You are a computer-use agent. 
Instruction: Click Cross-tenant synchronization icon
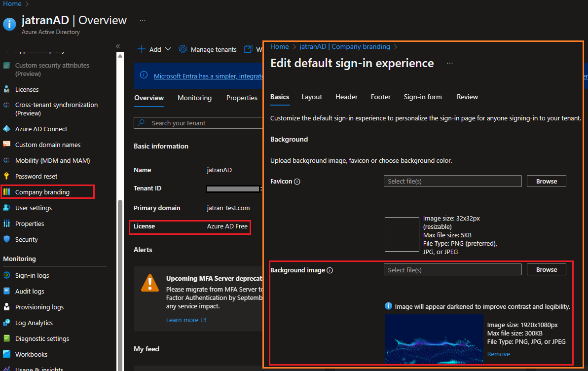point(6,105)
